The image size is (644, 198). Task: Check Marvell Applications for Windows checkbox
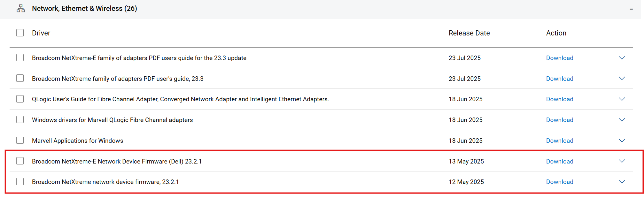coord(20,140)
